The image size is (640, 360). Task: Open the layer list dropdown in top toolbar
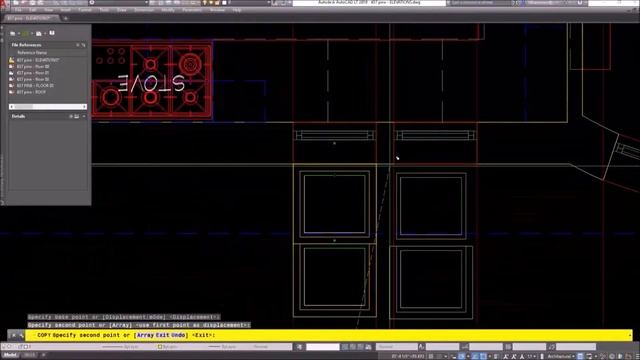(x=269, y=2)
